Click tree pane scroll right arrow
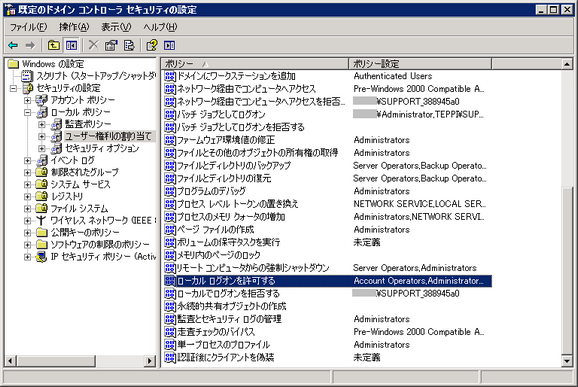The height and width of the screenshot is (387, 578). coord(150,361)
